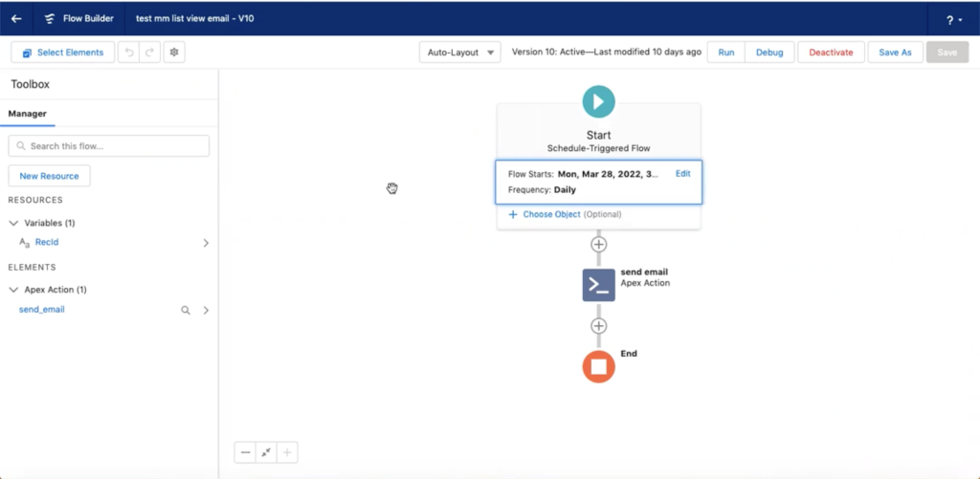Open the help question mark menu
The width and height of the screenshot is (980, 479).
point(953,20)
